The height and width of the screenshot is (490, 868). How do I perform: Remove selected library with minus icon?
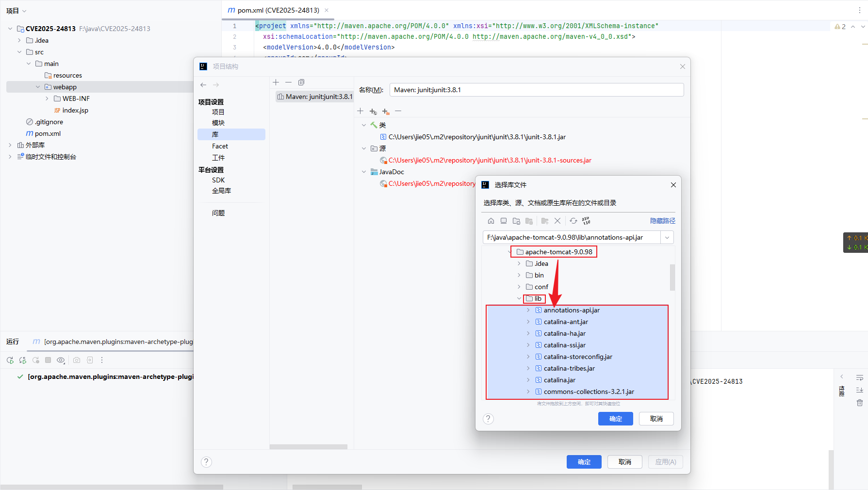[x=288, y=82]
